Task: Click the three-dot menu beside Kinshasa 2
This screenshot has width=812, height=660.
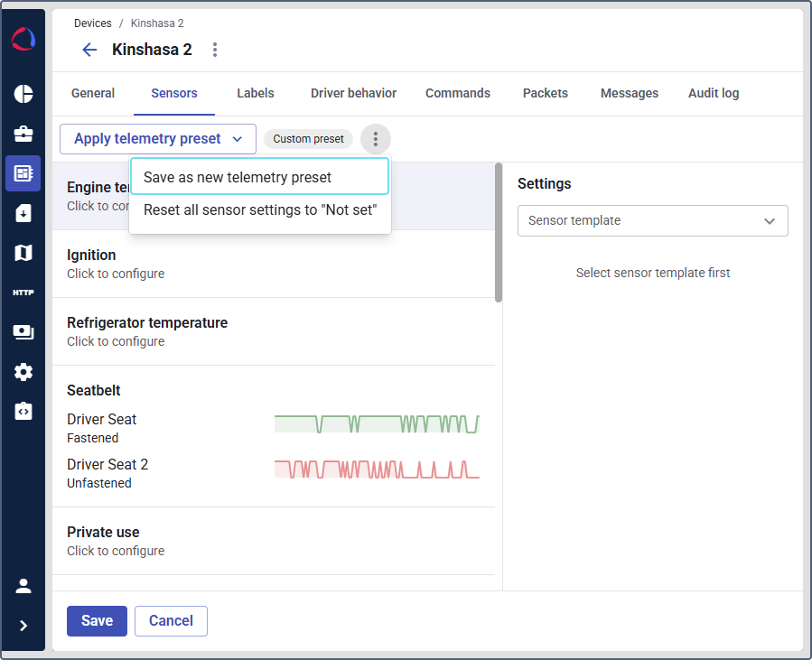Action: coord(214,50)
